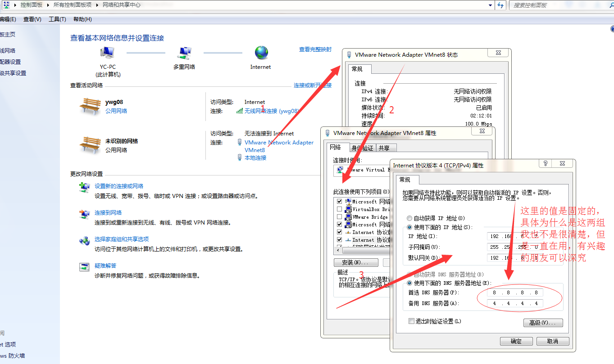
Task: Switch to 身份验证 tab
Action: (x=362, y=148)
